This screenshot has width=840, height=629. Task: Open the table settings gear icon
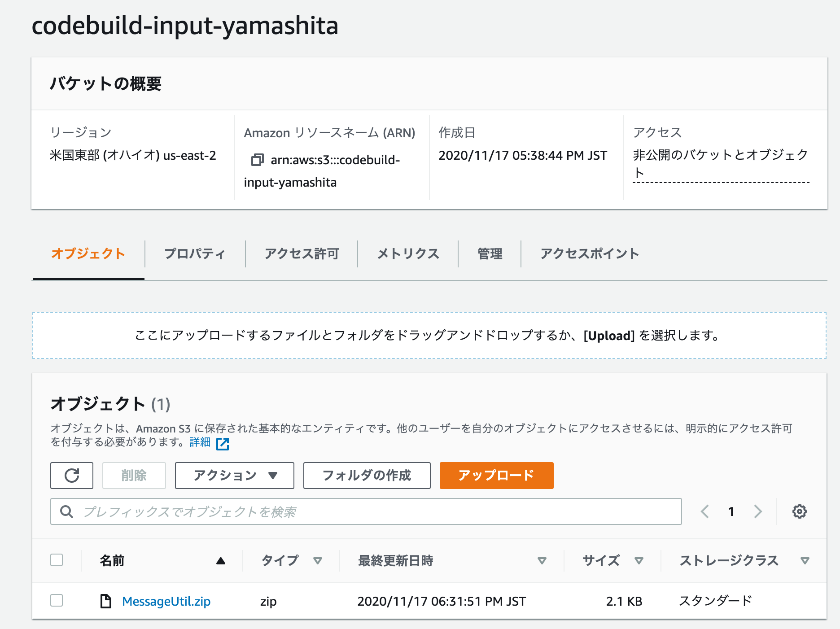(x=799, y=511)
